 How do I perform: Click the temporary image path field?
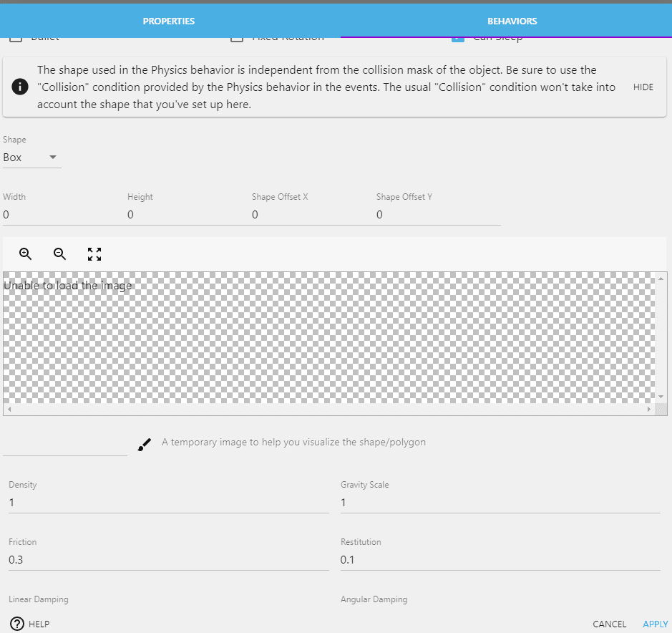tap(64, 445)
